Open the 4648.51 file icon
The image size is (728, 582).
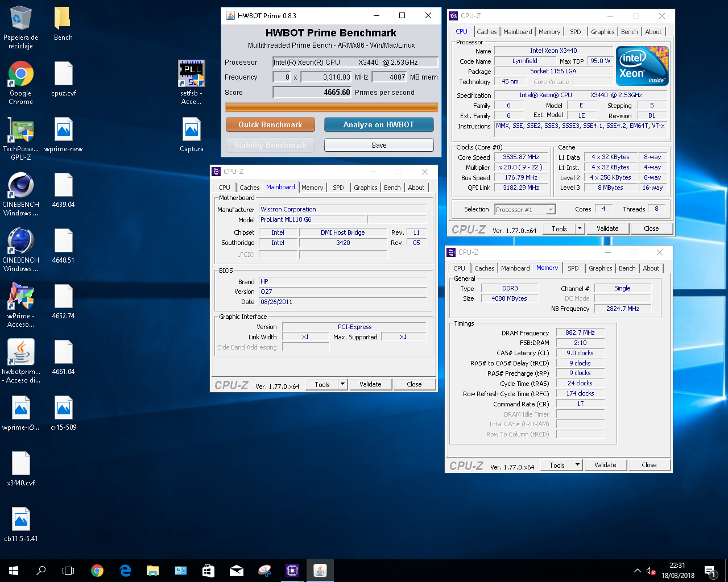coord(63,246)
